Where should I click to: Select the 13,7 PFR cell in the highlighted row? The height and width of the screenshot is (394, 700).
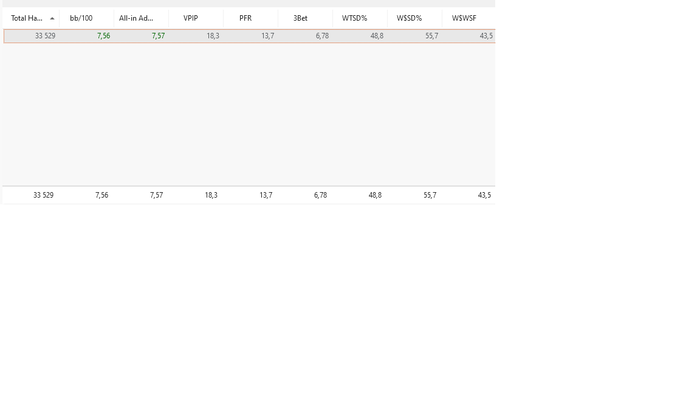[268, 36]
